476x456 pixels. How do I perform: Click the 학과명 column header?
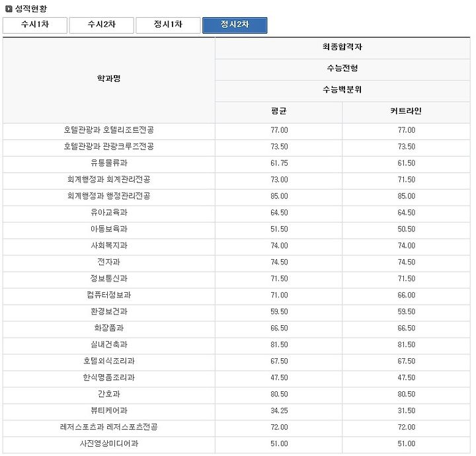pos(108,79)
